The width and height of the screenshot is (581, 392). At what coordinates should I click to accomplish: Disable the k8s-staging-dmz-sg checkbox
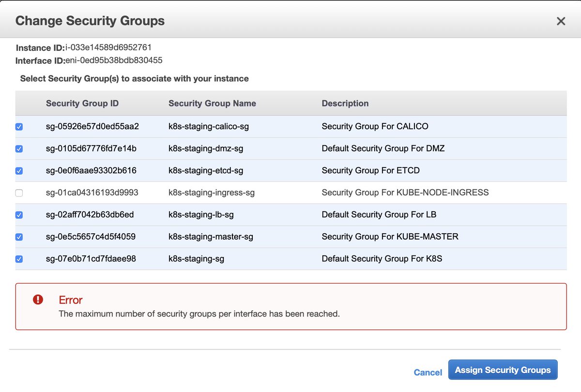pos(19,149)
